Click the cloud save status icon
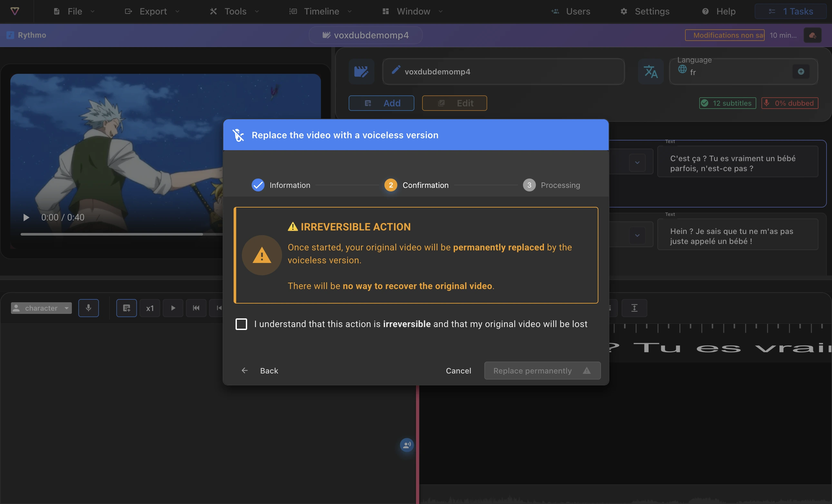Image resolution: width=832 pixels, height=504 pixels. click(812, 35)
